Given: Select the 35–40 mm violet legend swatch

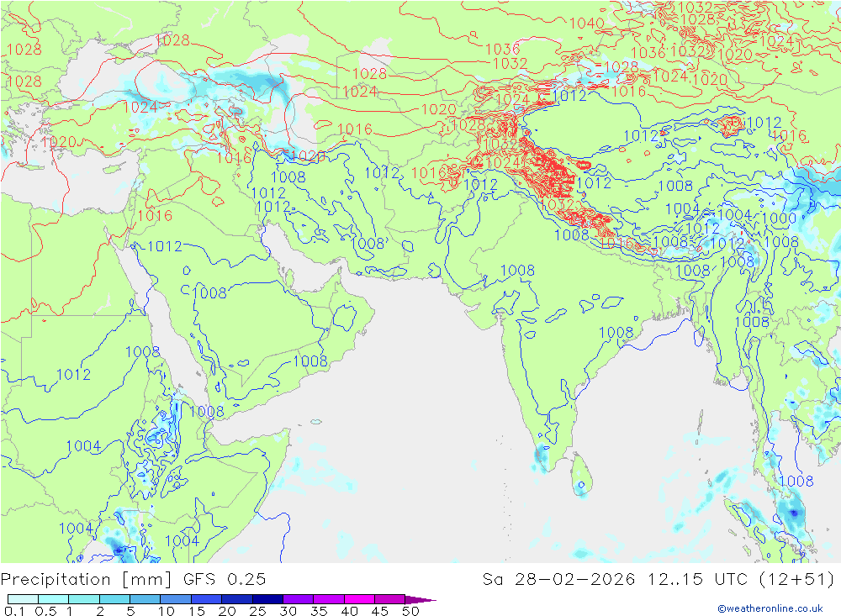Looking at the screenshot, I should point(328,599).
